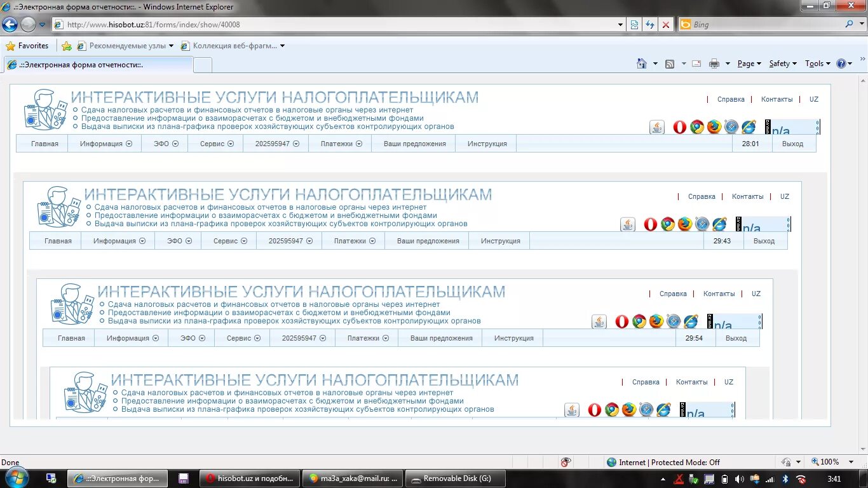Open the Safety menu
868x488 pixels.
782,64
